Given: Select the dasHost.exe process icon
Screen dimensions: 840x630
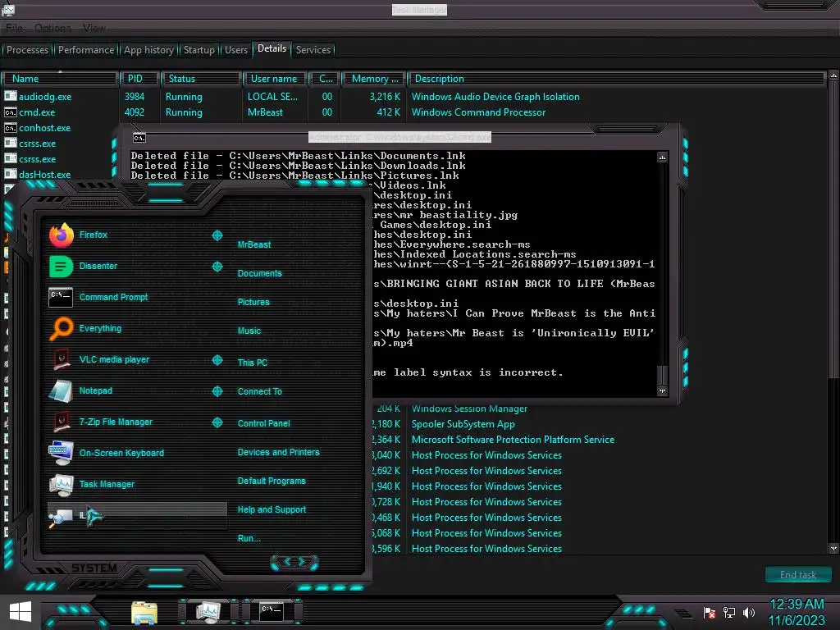Looking at the screenshot, I should (10, 174).
